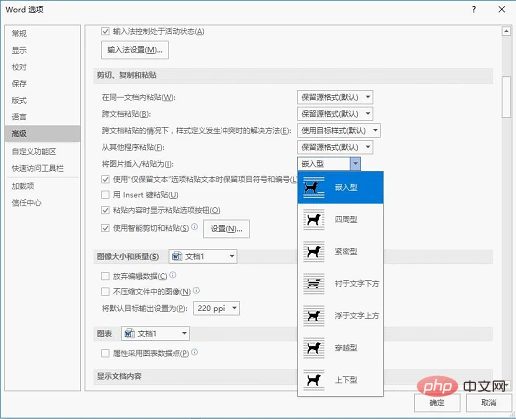
Task: Expand the 220 ppi resolution dropdown
Action: tap(216, 308)
